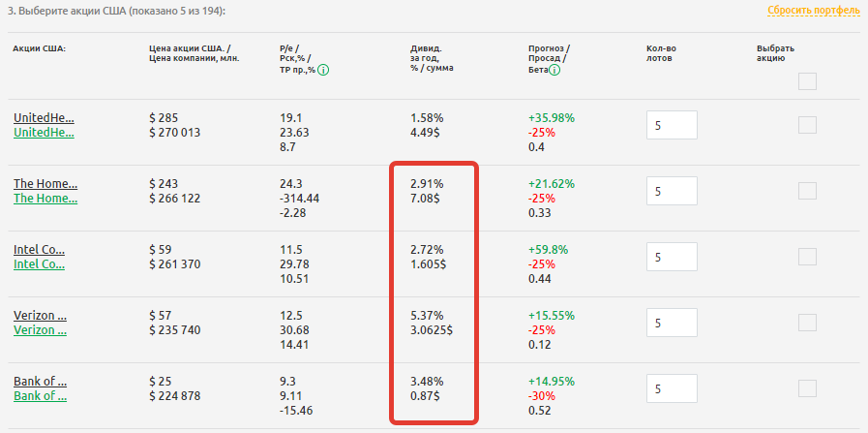Image resolution: width=868 pixels, height=433 pixels.
Task: Select the Intel stock checkbox
Action: (807, 257)
